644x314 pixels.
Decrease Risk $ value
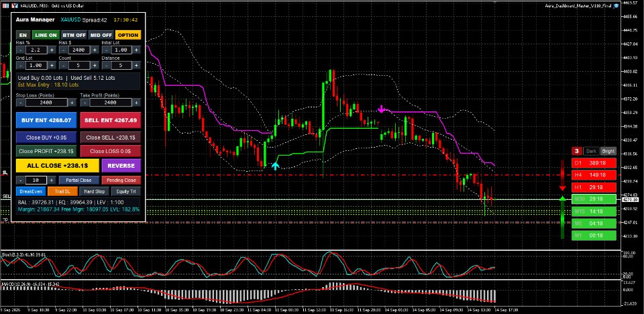pos(63,50)
